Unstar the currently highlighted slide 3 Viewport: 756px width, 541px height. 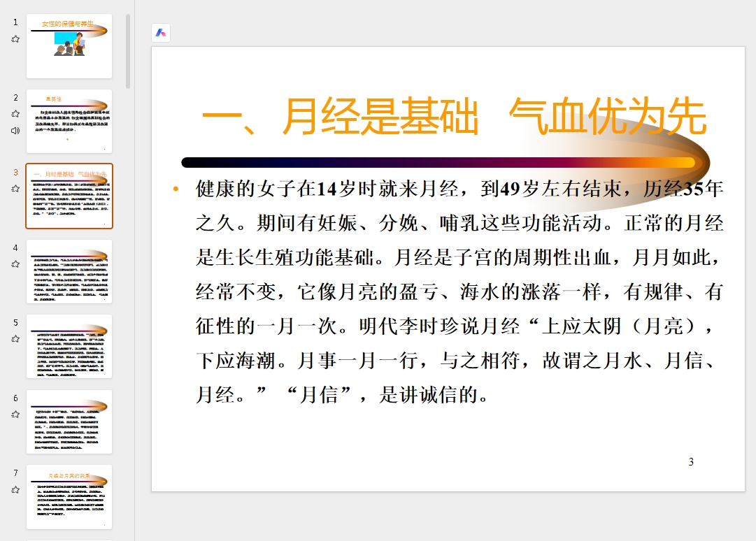pyautogui.click(x=15, y=187)
